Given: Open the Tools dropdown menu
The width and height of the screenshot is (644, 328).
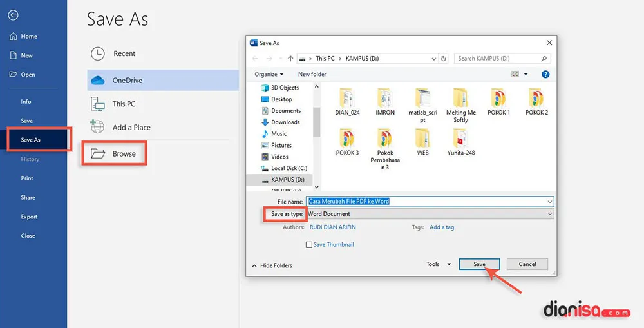Looking at the screenshot, I should pyautogui.click(x=438, y=264).
